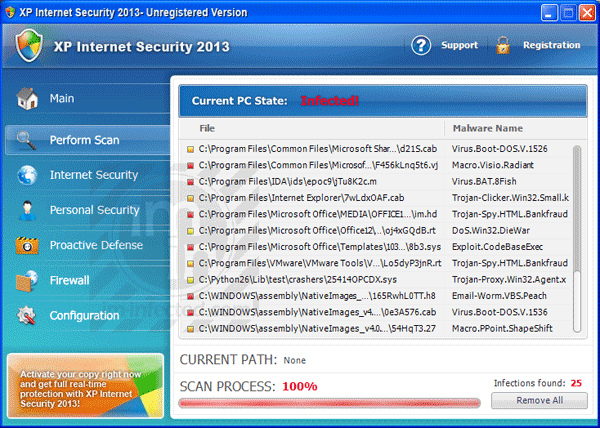Click the Activate your copy banner
This screenshot has height=428, width=600.
point(85,386)
